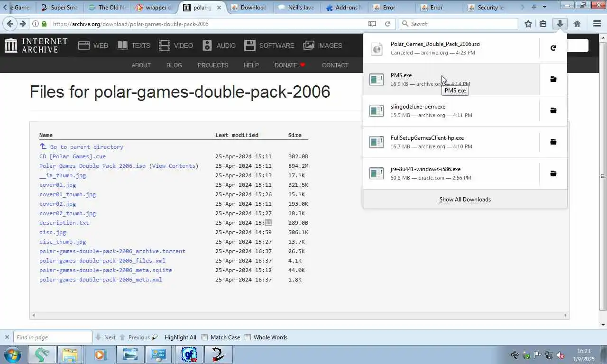
Task: Click the forward navigation arrow
Action: [23, 24]
